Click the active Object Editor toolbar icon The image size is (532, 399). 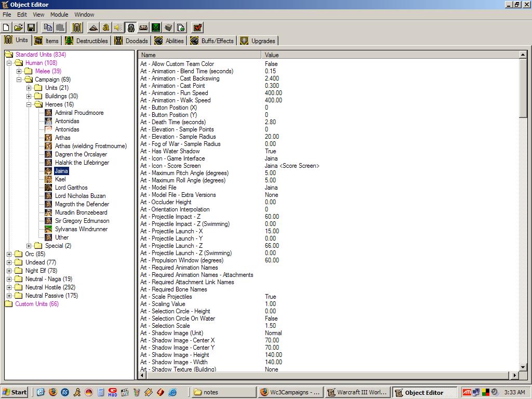[x=130, y=28]
